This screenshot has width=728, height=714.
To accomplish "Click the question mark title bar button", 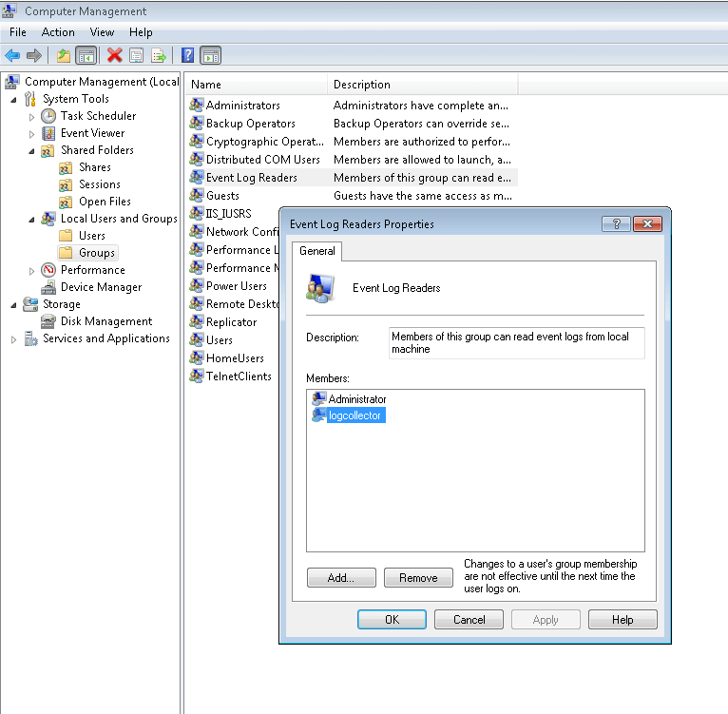I will click(x=616, y=224).
